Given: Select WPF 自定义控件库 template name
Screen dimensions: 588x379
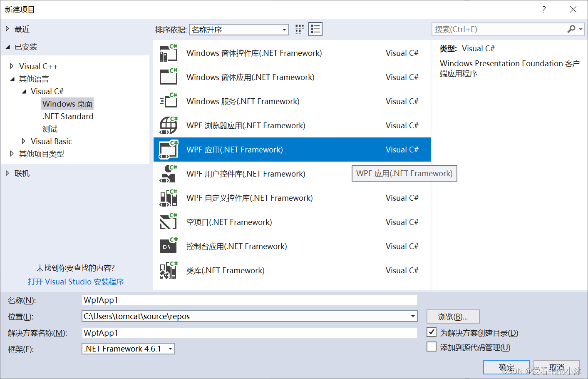Looking at the screenshot, I should click(250, 198).
